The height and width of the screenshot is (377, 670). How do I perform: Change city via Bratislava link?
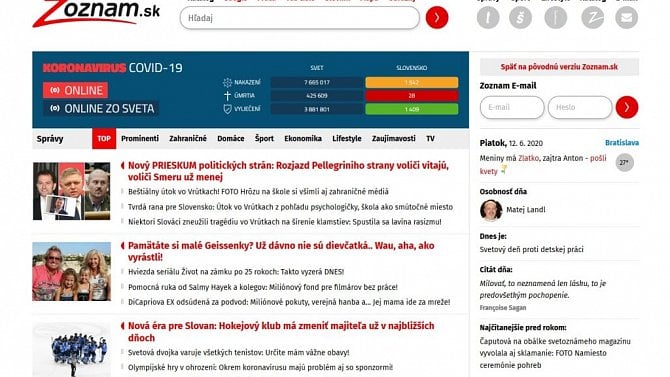point(622,143)
